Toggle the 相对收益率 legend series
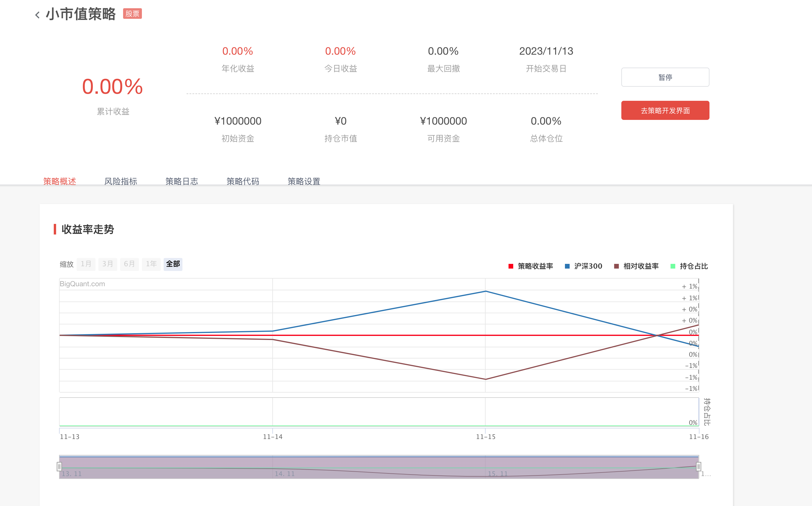Viewport: 812px width, 506px height. tap(640, 266)
